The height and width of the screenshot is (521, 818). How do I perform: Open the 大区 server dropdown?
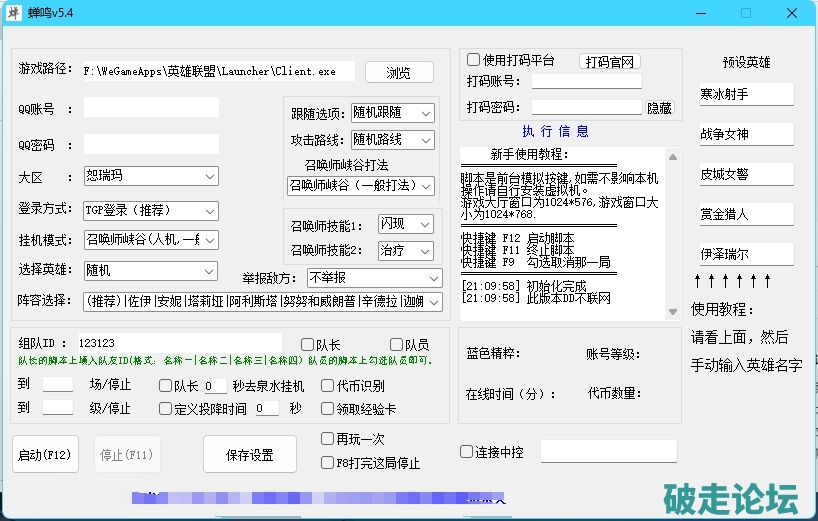click(150, 176)
